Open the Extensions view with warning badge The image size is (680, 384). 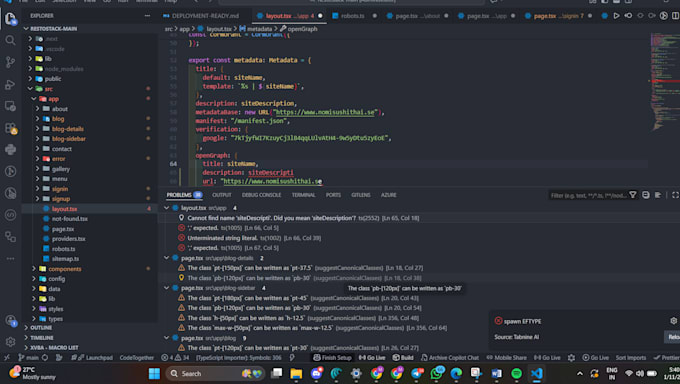click(10, 128)
